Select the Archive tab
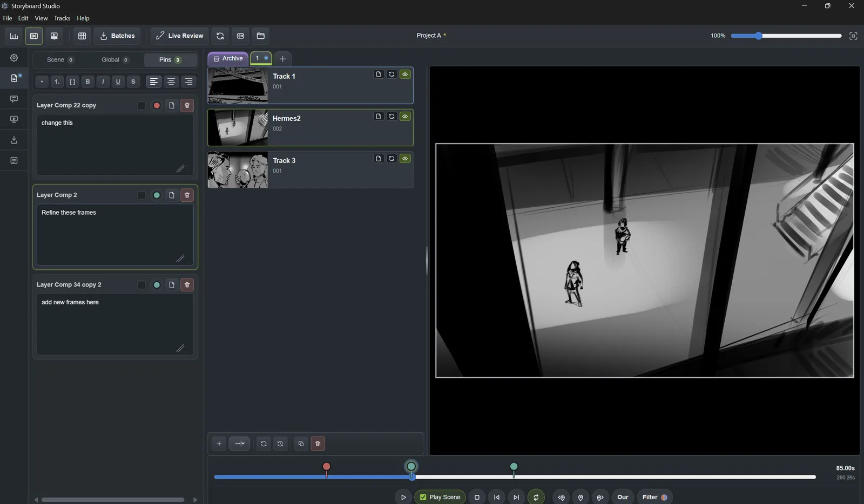The width and height of the screenshot is (864, 504). coord(228,58)
